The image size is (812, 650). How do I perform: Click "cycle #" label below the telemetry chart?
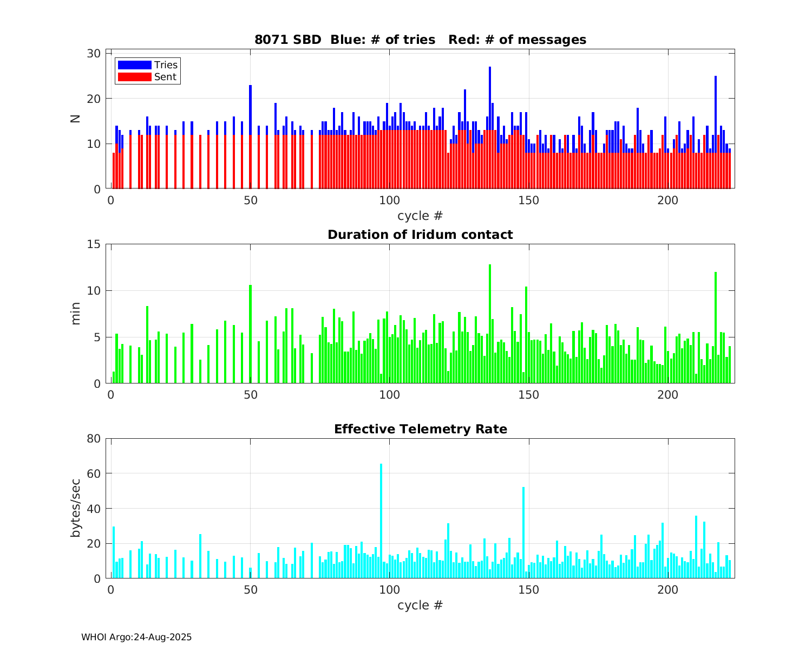(x=420, y=605)
